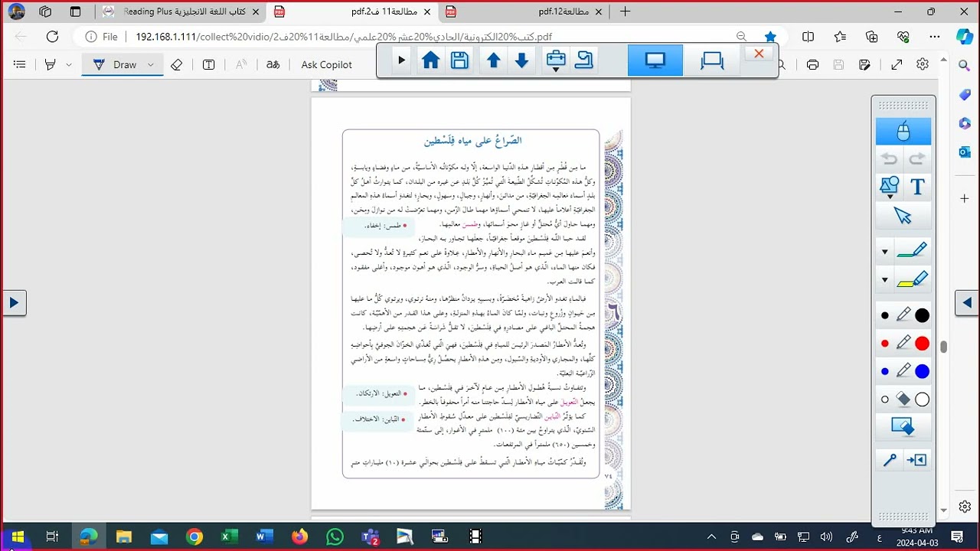Screen dimensions: 980x551
Task: Select whiteboard screen mode in floating toolbar
Action: [x=712, y=60]
